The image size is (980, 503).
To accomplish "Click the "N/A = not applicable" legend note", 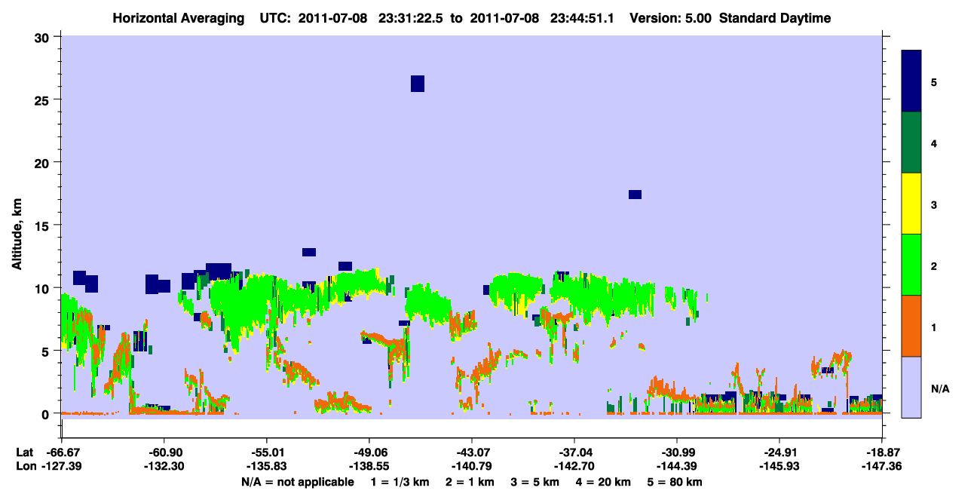I will coord(297,482).
